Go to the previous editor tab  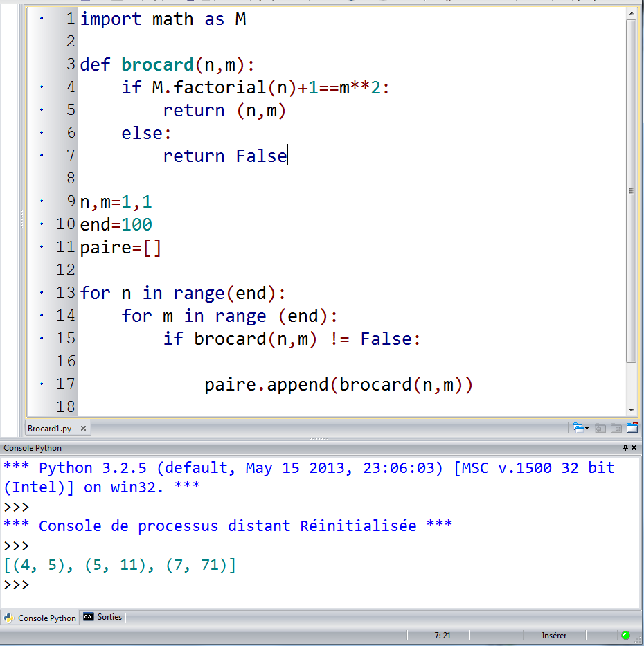[x=600, y=429]
